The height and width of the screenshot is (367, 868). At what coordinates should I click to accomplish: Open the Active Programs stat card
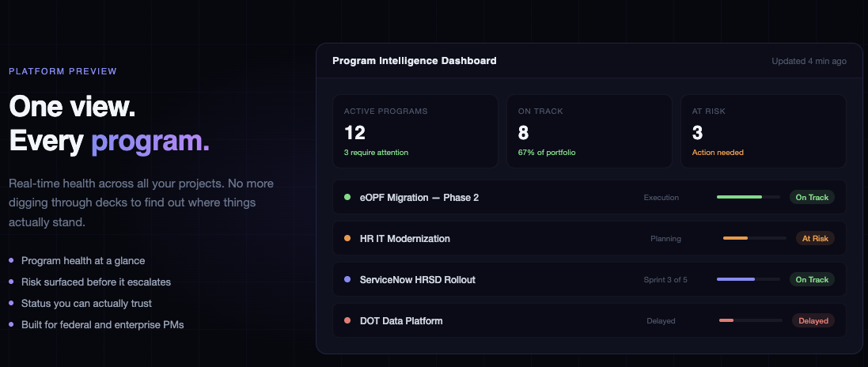[x=415, y=131]
